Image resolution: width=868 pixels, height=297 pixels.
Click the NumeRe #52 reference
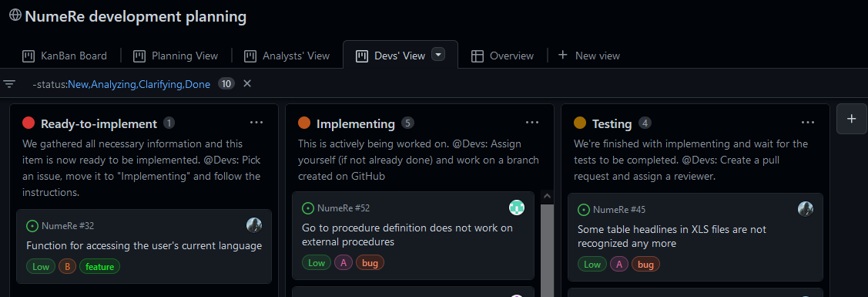pos(344,208)
